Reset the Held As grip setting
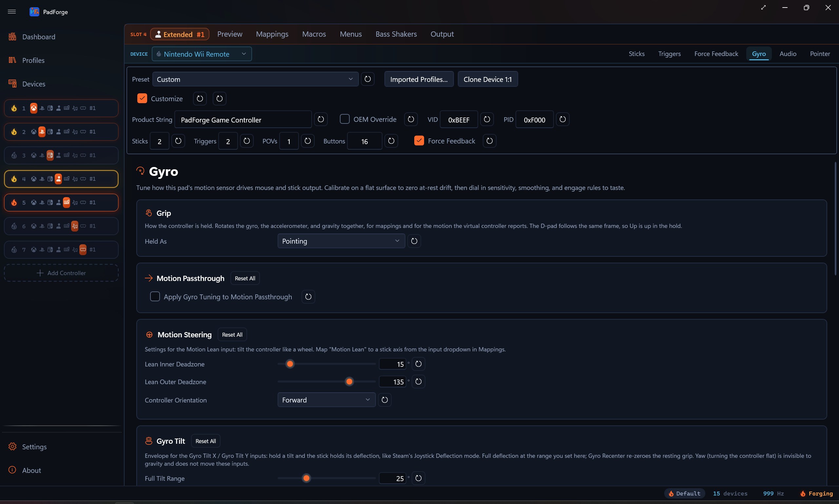 pos(414,241)
